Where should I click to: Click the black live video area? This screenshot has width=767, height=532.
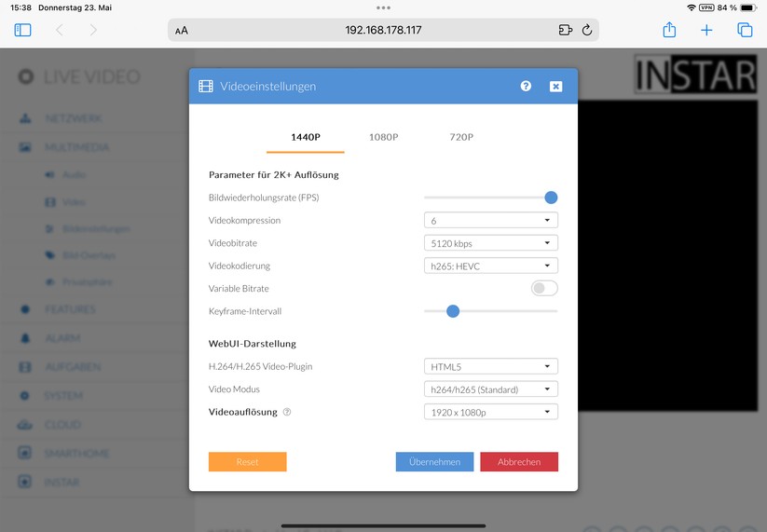[x=667, y=255]
